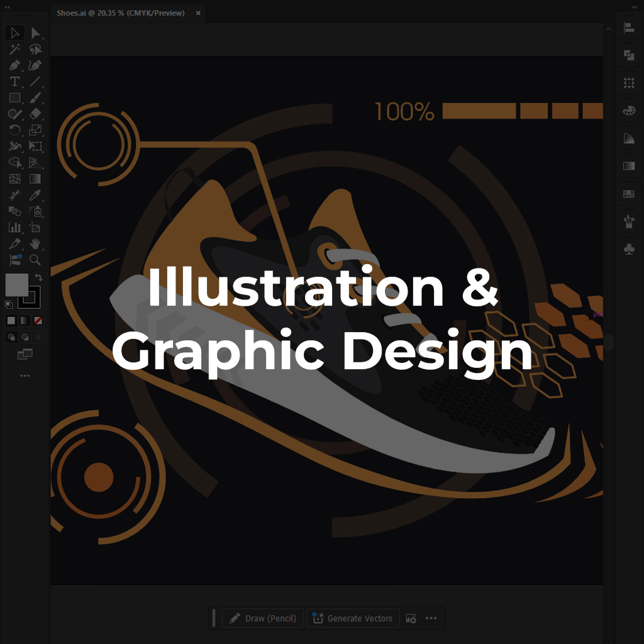
Task: Open the Symbols panel club icon
Action: [628, 250]
